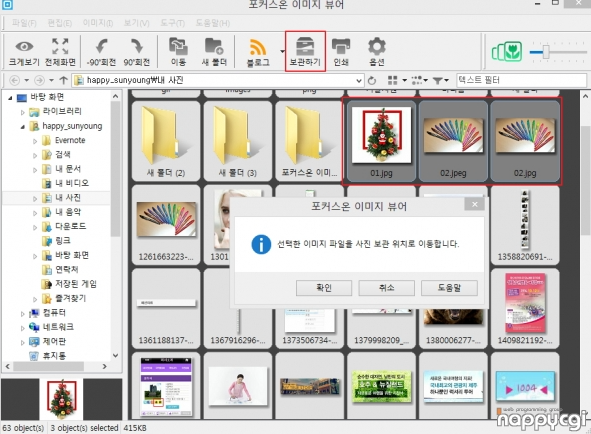Open the 인쇄 print icon

341,47
